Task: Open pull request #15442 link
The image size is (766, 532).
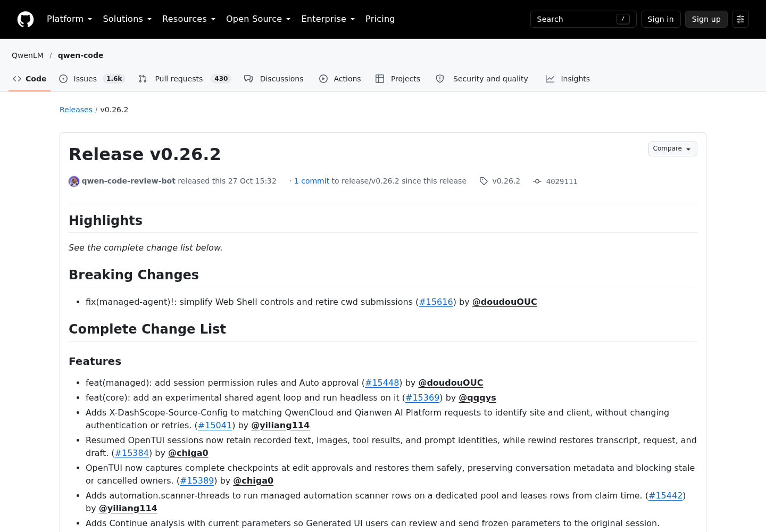Action: tap(665, 495)
